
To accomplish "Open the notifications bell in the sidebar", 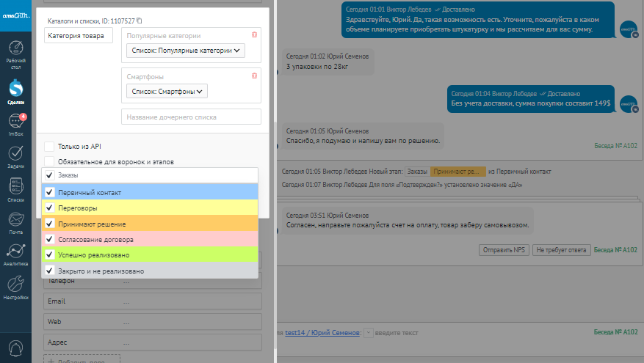I will pyautogui.click(x=15, y=348).
